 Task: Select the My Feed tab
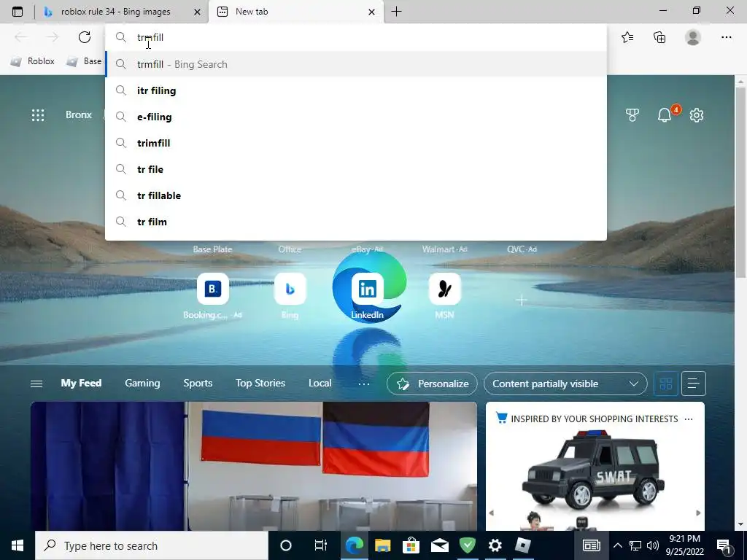coord(81,383)
